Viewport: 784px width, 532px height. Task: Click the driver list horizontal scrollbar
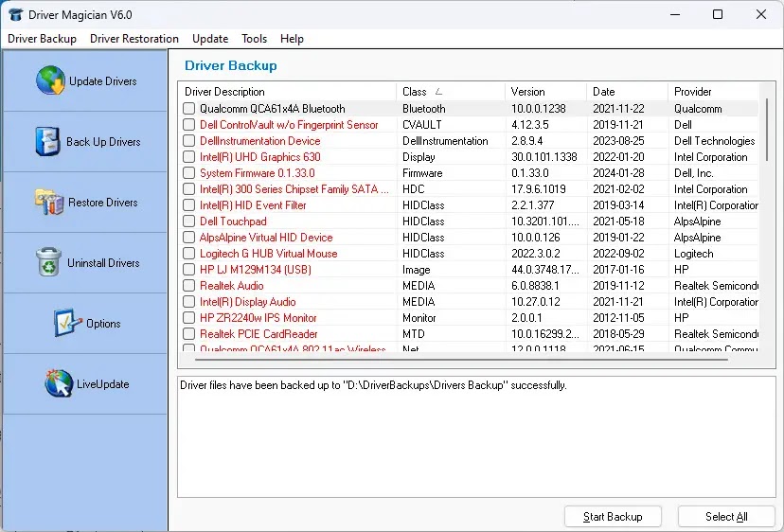coord(461,359)
